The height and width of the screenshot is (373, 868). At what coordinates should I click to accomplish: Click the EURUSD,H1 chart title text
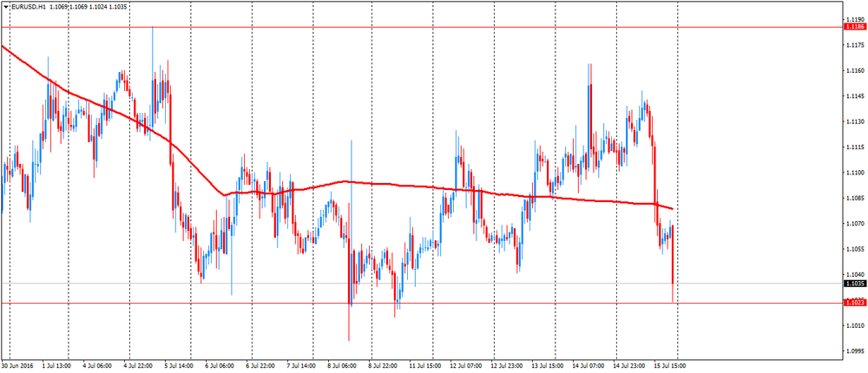click(x=27, y=6)
